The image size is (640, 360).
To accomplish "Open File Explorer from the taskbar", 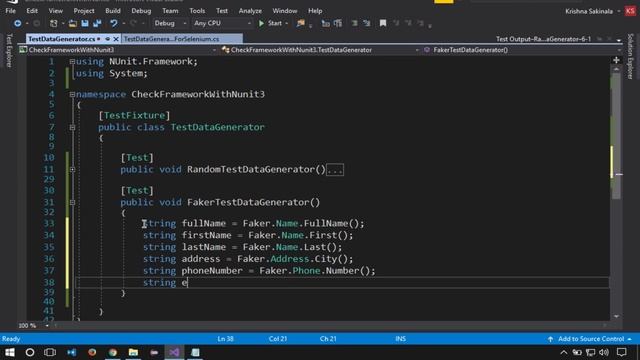I will click(x=133, y=352).
